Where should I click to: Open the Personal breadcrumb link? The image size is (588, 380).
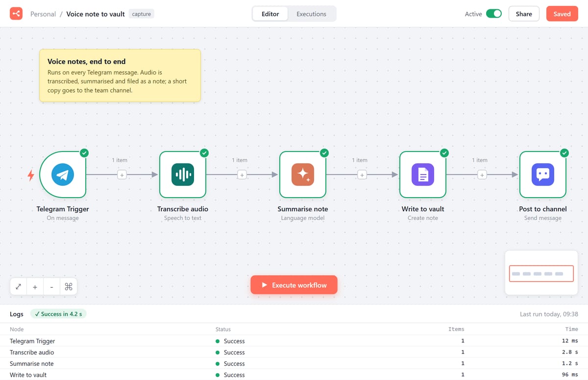[43, 14]
